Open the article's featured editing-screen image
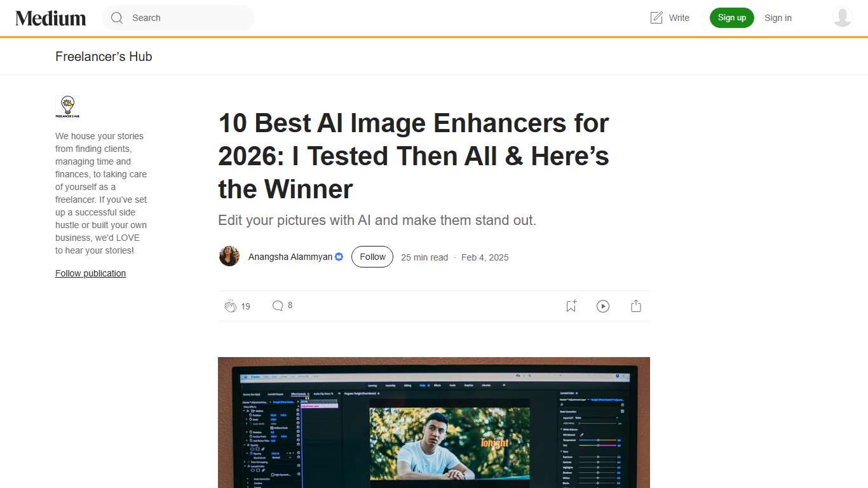This screenshot has width=868, height=488. coord(434,423)
